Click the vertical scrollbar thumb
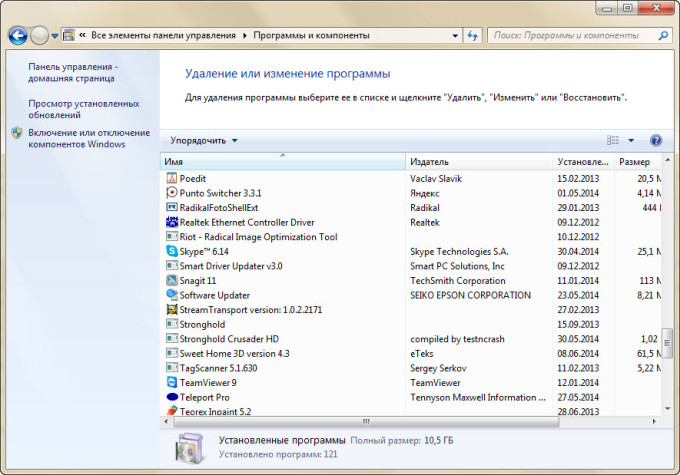 (667, 342)
